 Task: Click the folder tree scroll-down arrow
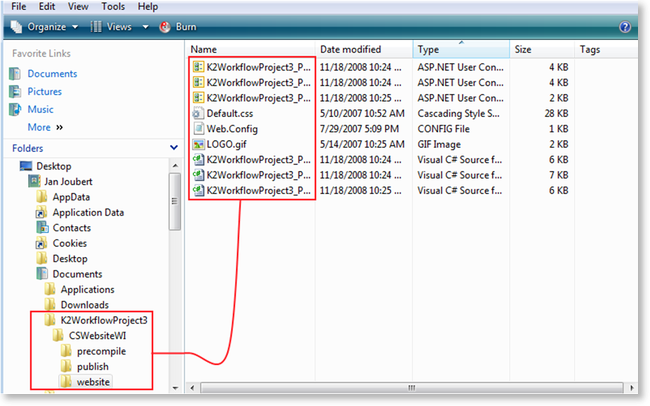tap(175, 388)
